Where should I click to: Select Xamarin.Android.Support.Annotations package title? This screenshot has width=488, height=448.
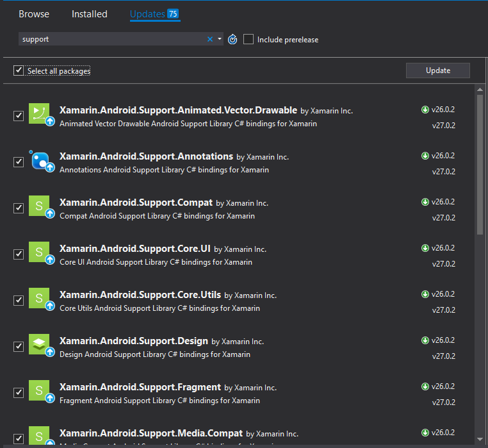tap(146, 156)
